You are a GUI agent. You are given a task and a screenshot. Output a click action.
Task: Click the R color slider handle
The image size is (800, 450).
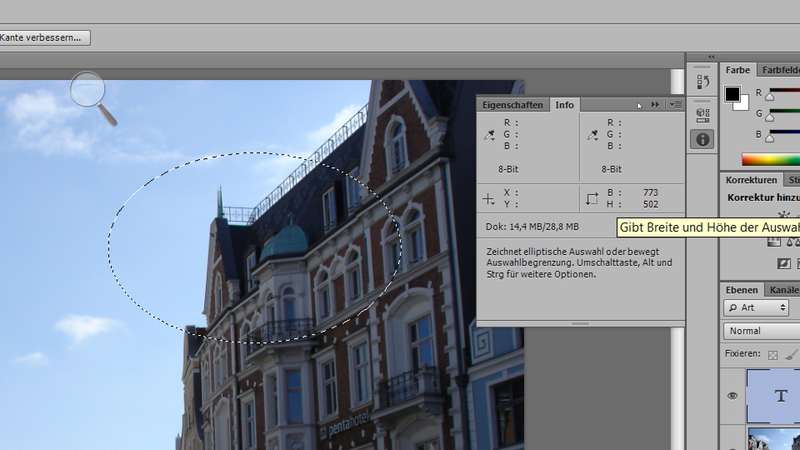point(769,97)
